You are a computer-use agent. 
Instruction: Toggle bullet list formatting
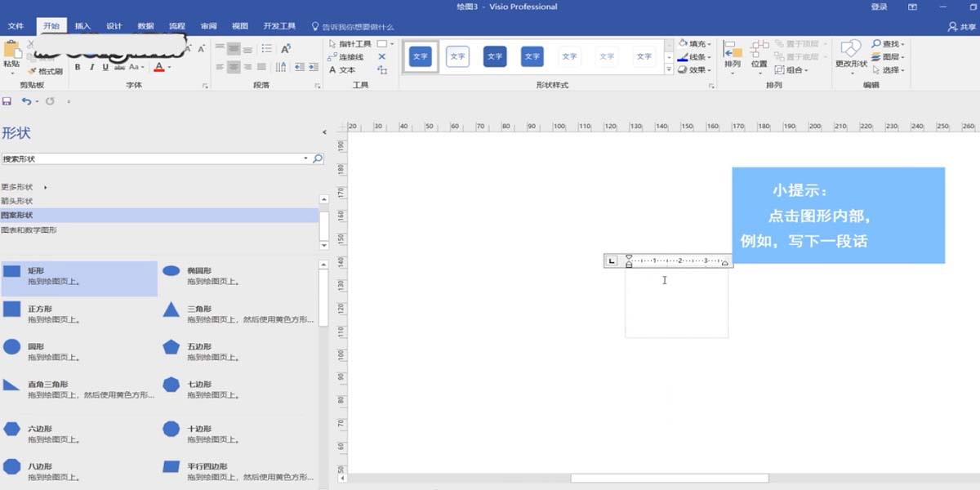coord(265,48)
